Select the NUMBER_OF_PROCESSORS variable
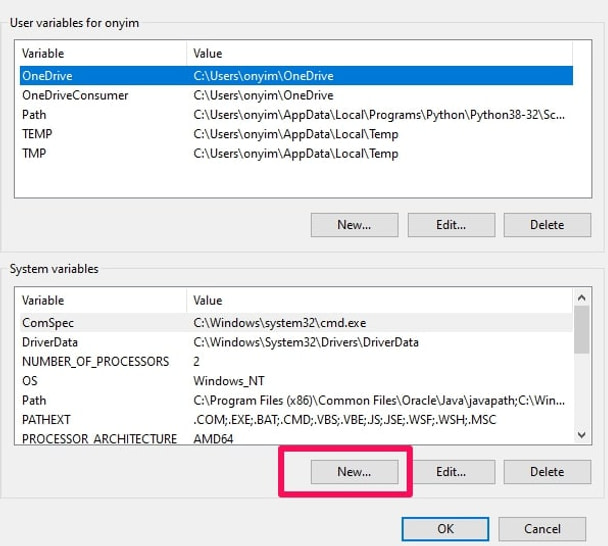Image resolution: width=608 pixels, height=546 pixels. (296, 361)
